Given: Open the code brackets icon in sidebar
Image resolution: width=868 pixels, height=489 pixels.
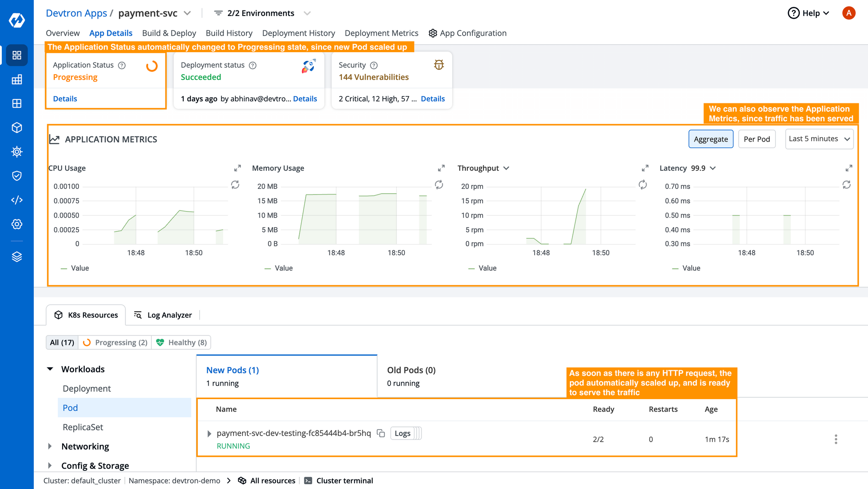Looking at the screenshot, I should tap(16, 200).
